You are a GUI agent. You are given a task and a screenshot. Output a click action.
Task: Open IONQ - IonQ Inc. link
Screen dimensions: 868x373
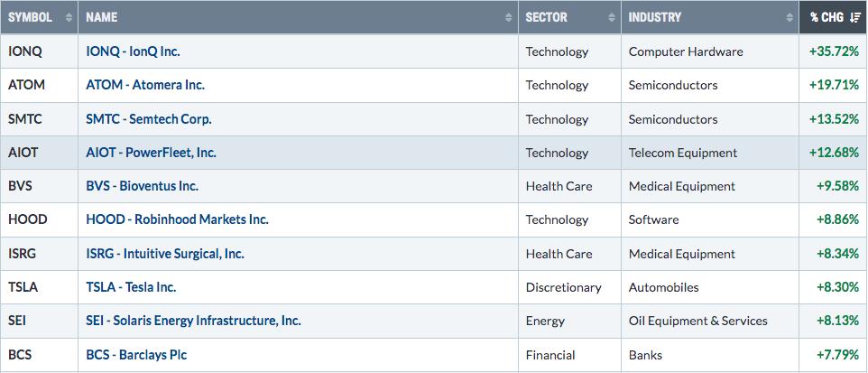tap(133, 51)
